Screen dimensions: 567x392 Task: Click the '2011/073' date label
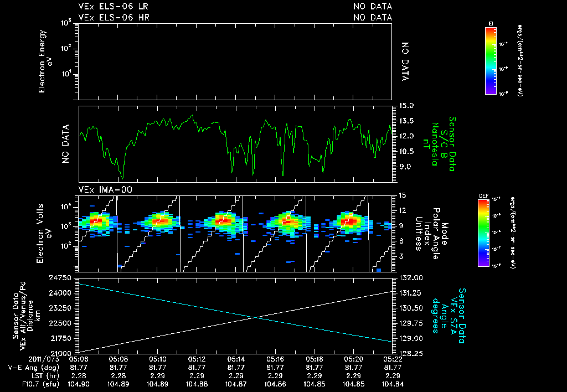click(44, 360)
